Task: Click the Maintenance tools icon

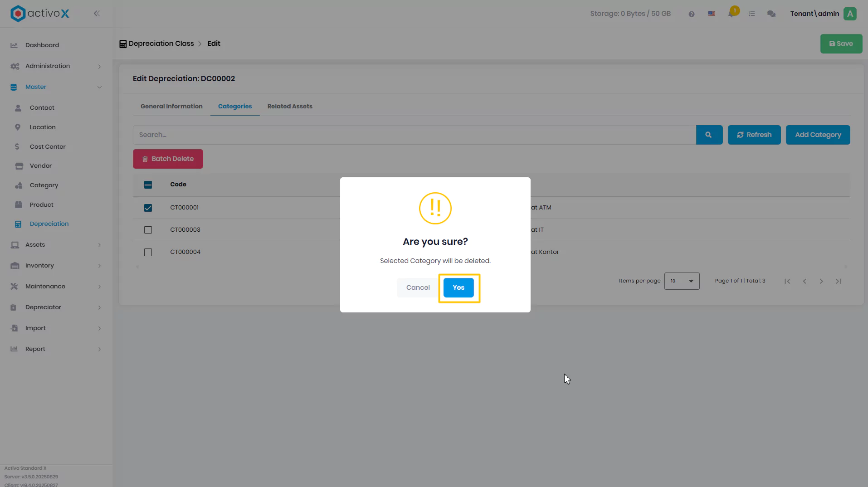Action: click(14, 287)
